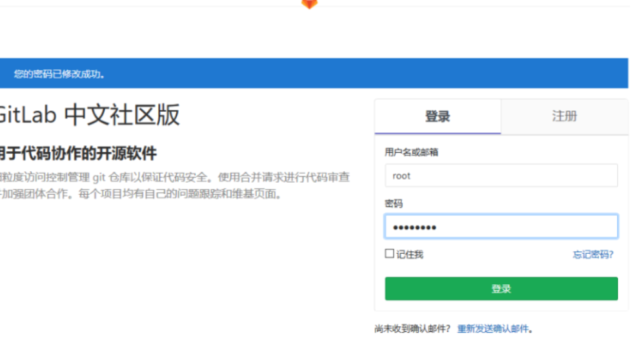This screenshot has width=644, height=363.
Task: Enable the 记住我 checkbox
Action: click(x=389, y=254)
